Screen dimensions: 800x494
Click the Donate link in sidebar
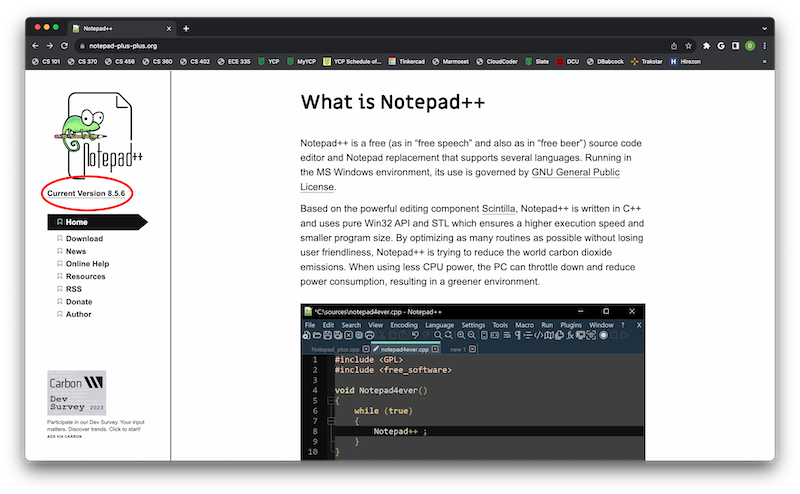coord(79,302)
